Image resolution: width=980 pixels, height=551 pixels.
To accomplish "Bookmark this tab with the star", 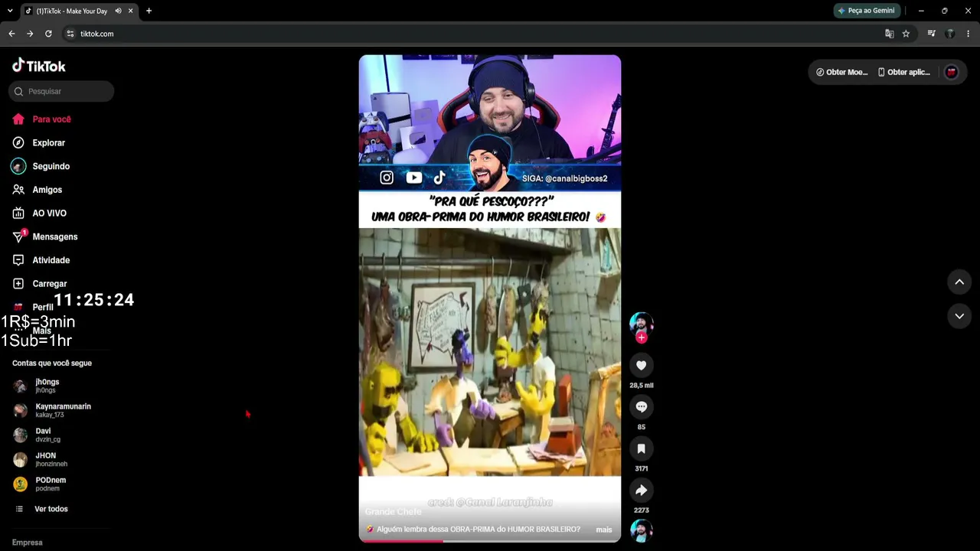I will tap(906, 34).
